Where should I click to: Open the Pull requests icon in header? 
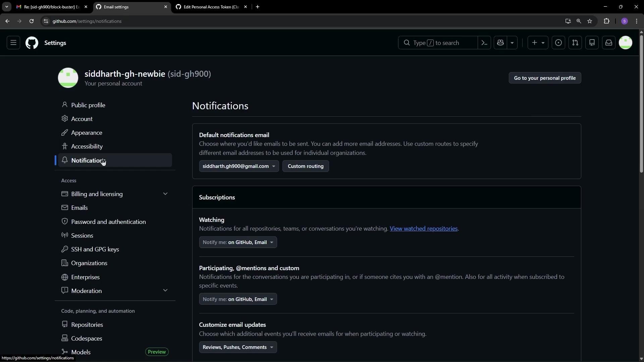click(x=575, y=43)
